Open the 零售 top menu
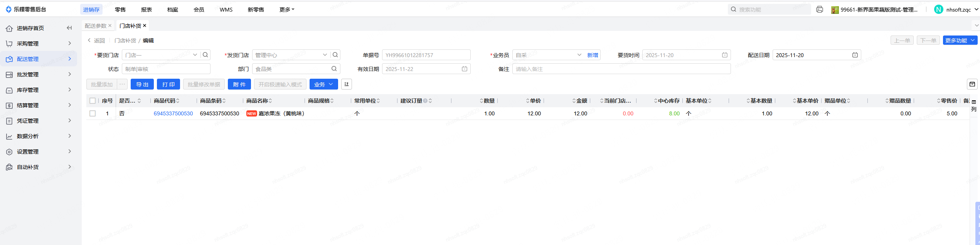 pos(120,9)
